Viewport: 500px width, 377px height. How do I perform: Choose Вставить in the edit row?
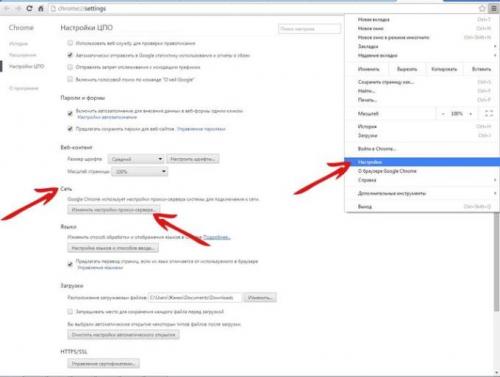[481, 69]
